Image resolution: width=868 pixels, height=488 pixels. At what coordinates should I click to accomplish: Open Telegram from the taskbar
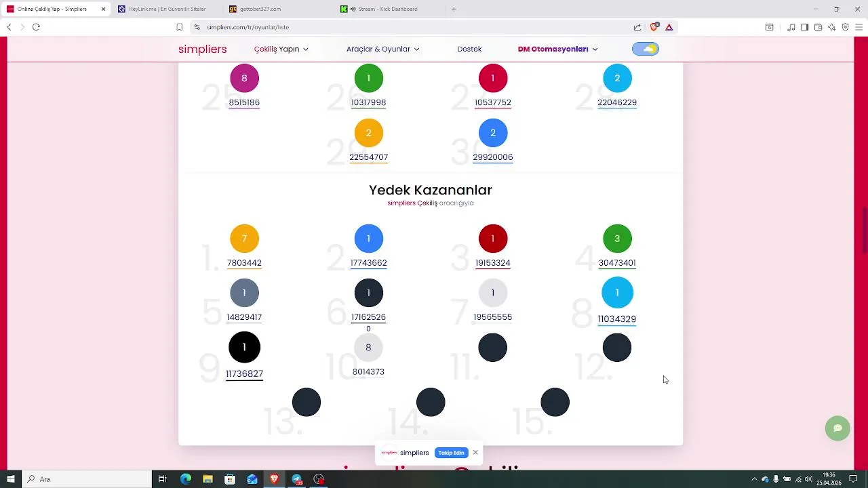(297, 479)
